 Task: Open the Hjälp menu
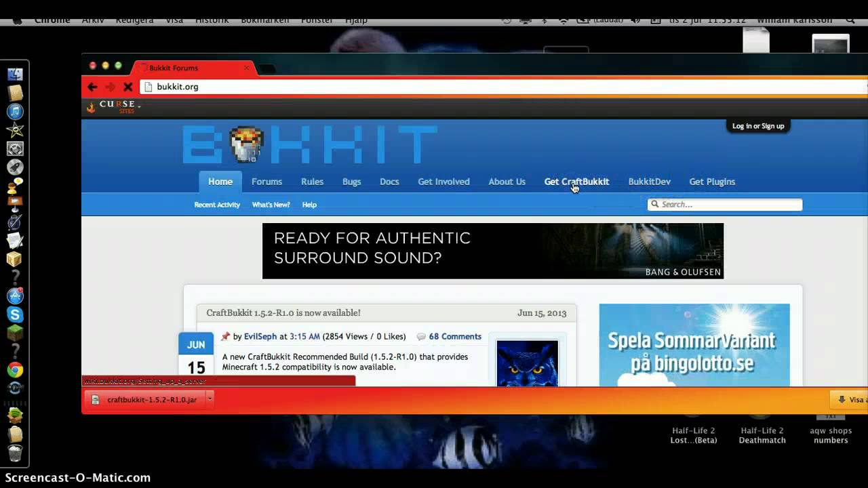356,20
